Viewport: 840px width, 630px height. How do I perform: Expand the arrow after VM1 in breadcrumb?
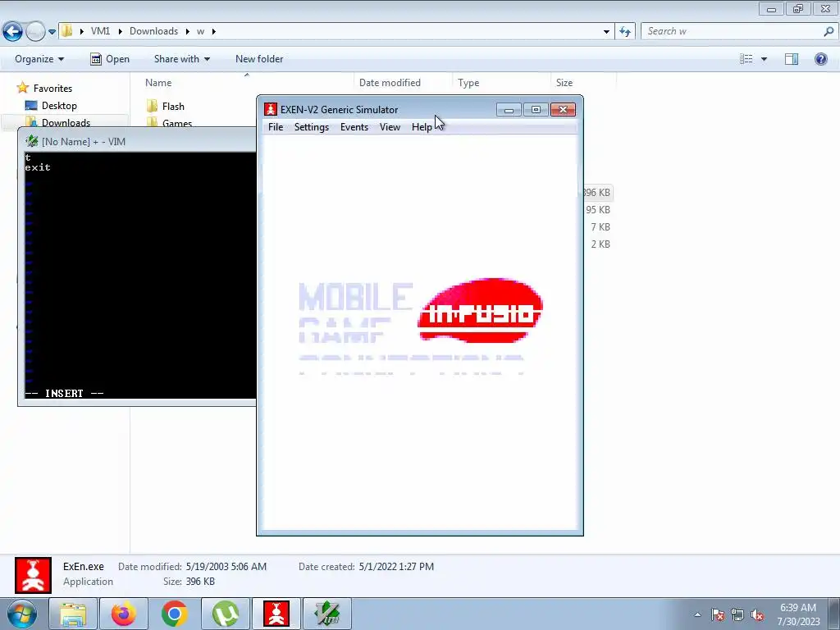click(120, 31)
